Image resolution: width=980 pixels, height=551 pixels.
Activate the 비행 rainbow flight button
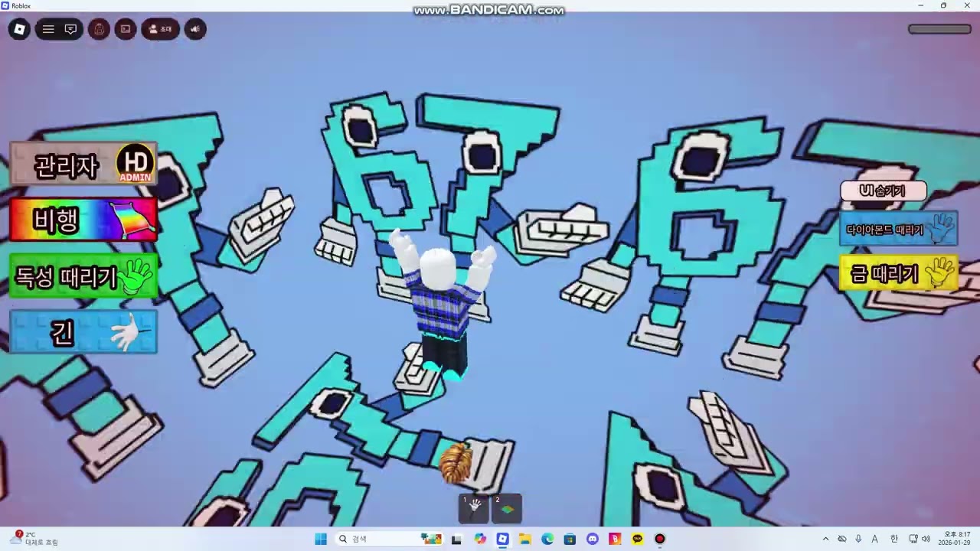click(x=83, y=220)
